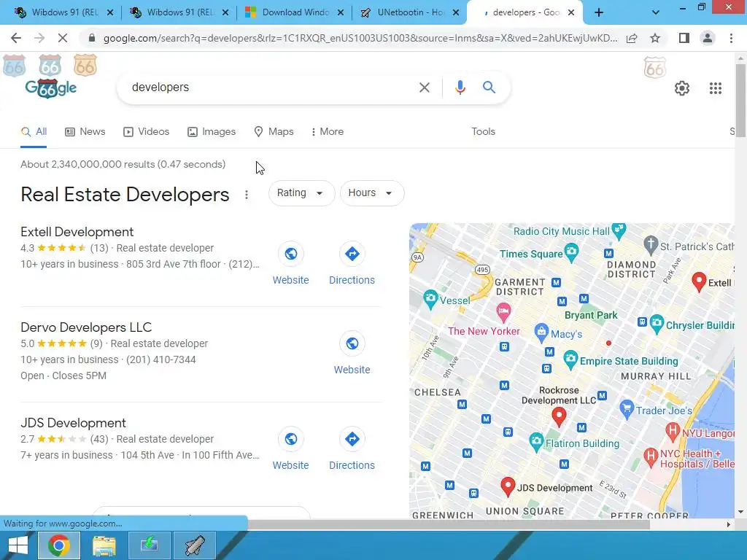The image size is (747, 560).
Task: Click the share page icon in address bar
Action: (632, 38)
